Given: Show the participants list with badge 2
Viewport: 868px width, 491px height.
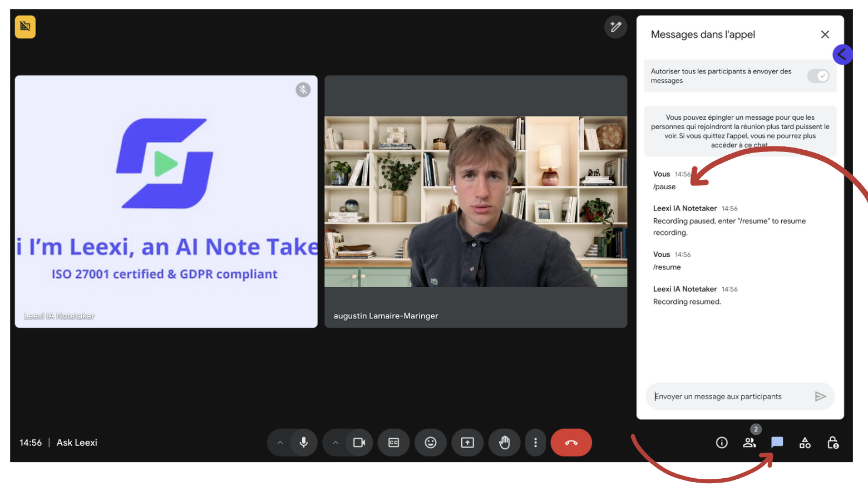Looking at the screenshot, I should tap(749, 443).
